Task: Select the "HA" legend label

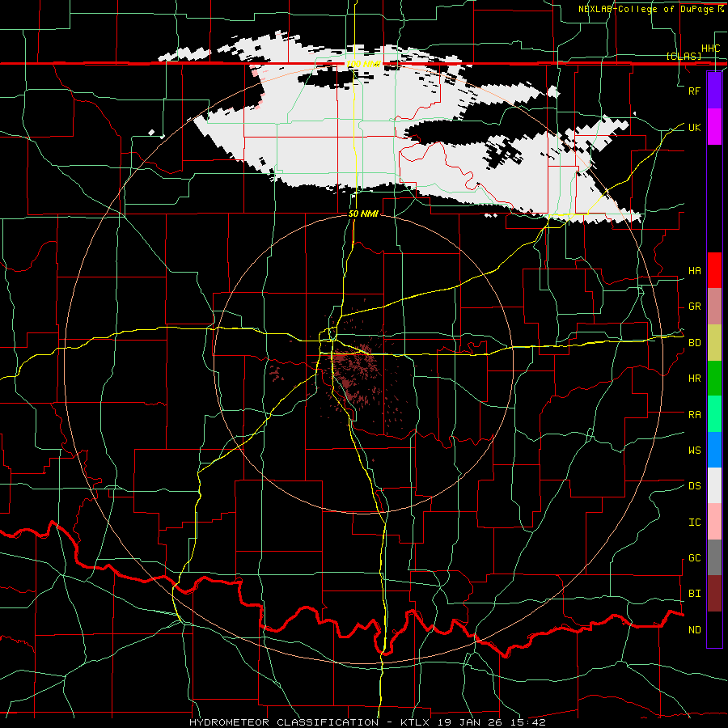Action: tap(694, 271)
